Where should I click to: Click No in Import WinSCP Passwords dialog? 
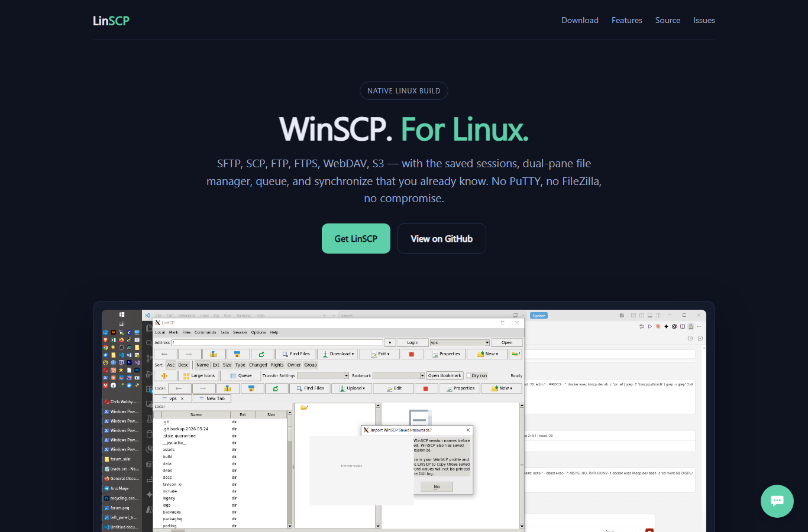tap(437, 487)
